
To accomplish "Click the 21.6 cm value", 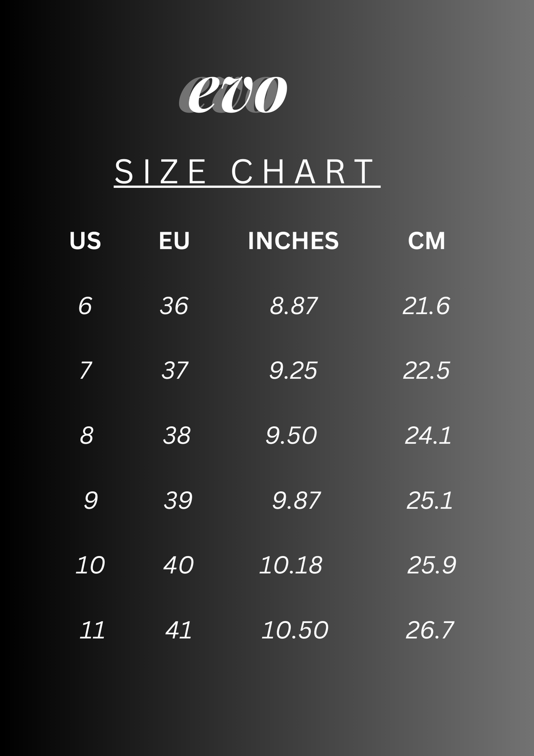I will [x=426, y=306].
